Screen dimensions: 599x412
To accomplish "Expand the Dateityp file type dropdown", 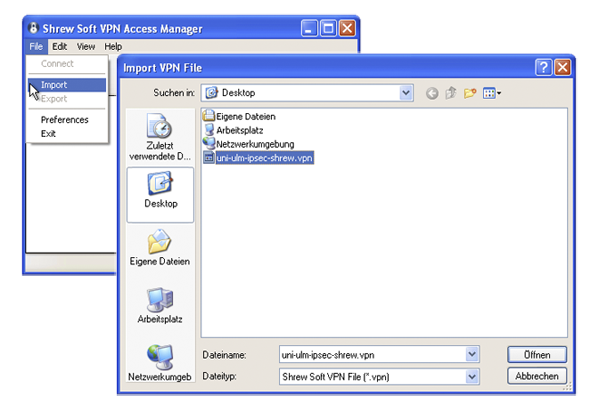I will tap(472, 376).
